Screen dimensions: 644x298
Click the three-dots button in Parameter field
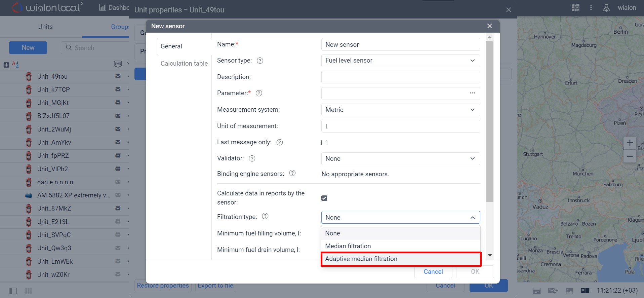coord(473,93)
